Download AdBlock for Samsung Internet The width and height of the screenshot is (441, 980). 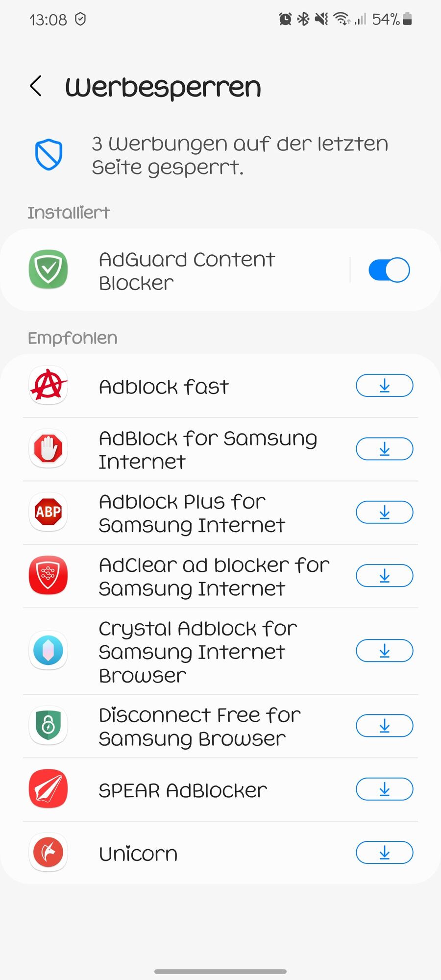[384, 449]
